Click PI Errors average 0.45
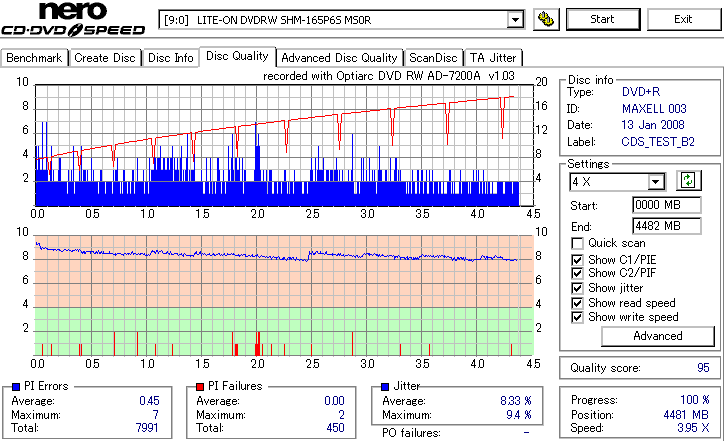724x441 pixels. (150, 401)
